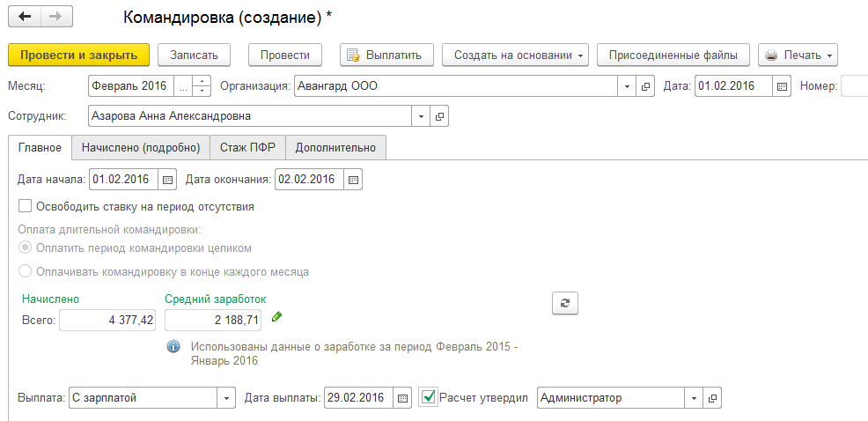Click Дата начала input field
Image resolution: width=868 pixels, height=421 pixels.
tap(123, 180)
